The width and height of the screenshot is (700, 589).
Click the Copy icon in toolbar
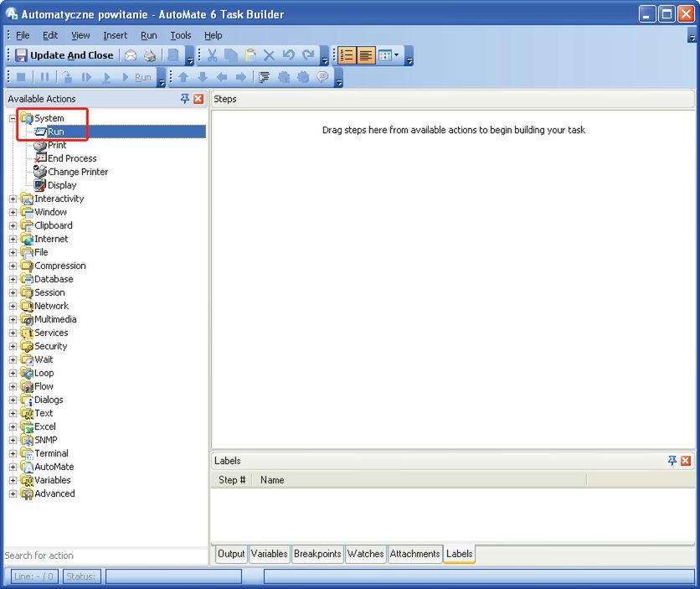231,55
